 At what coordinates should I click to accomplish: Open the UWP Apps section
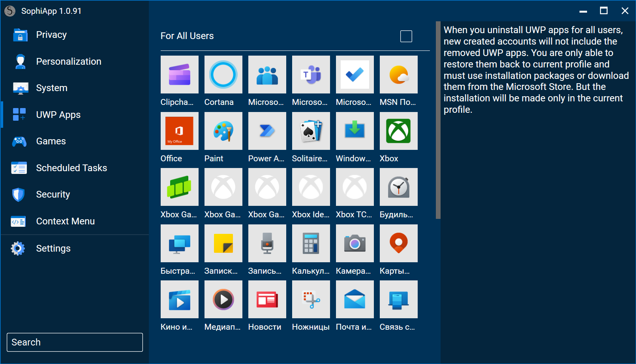[75, 115]
